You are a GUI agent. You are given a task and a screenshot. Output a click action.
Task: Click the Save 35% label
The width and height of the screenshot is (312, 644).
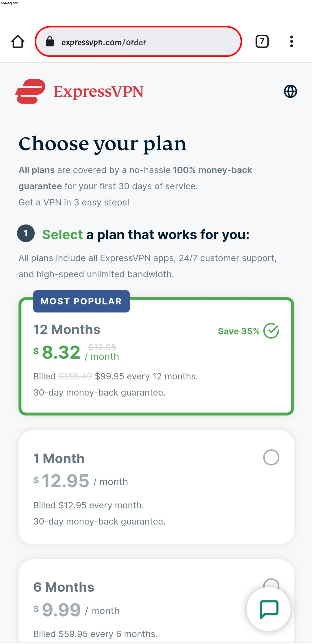pyautogui.click(x=239, y=331)
